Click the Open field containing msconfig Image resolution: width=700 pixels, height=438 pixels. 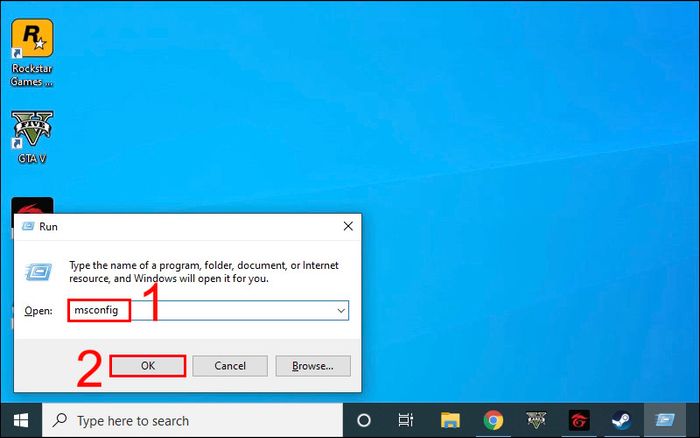point(208,310)
